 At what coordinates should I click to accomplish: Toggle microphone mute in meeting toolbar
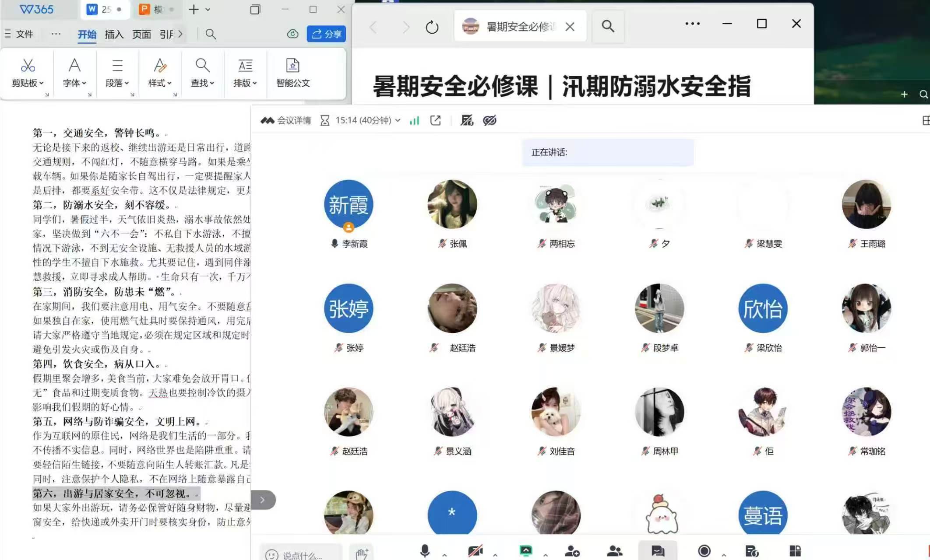coord(425,551)
